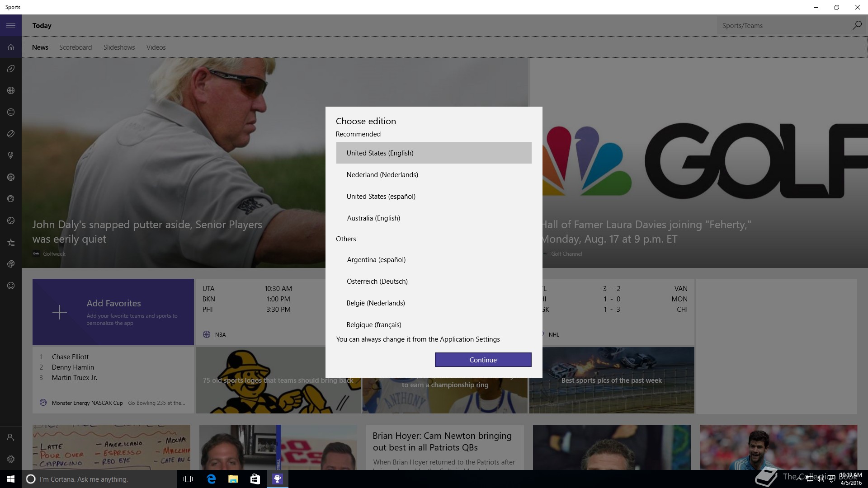Focus the Sports/Teams search field
The width and height of the screenshot is (868, 488).
[x=784, y=25]
